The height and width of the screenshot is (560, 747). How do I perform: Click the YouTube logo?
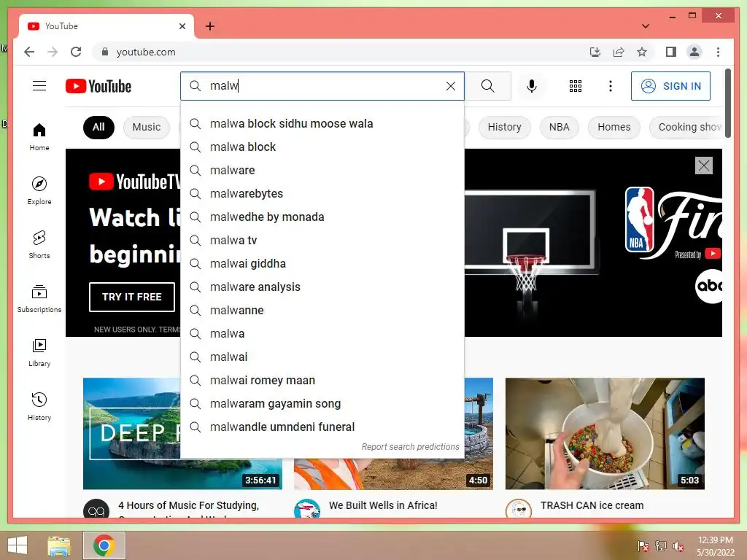[98, 86]
